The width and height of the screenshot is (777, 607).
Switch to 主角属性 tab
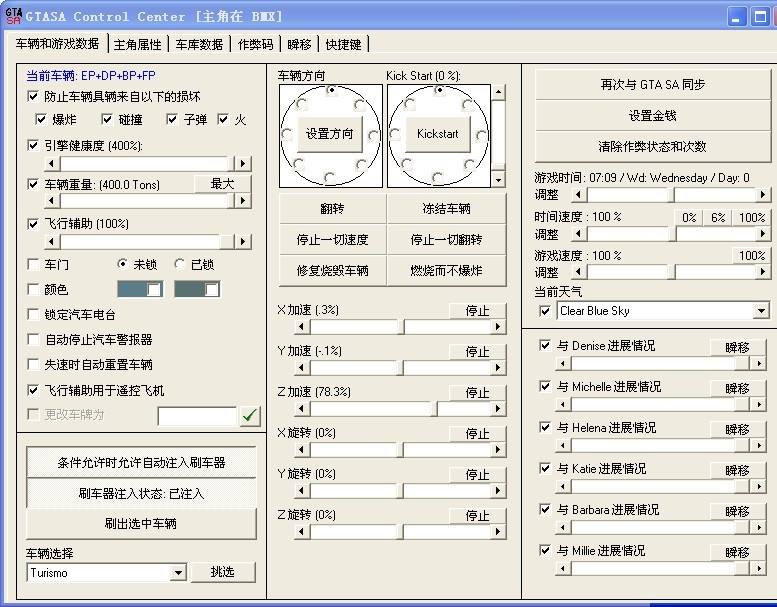(x=138, y=45)
